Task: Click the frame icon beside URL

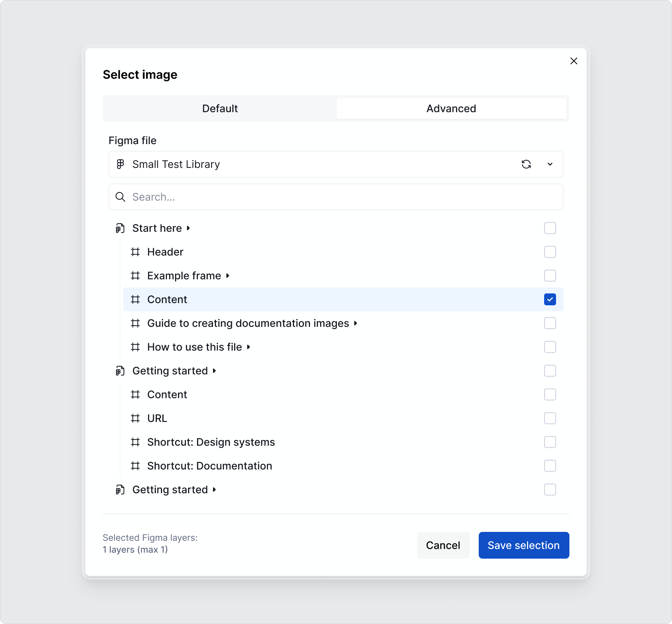Action: tap(136, 418)
